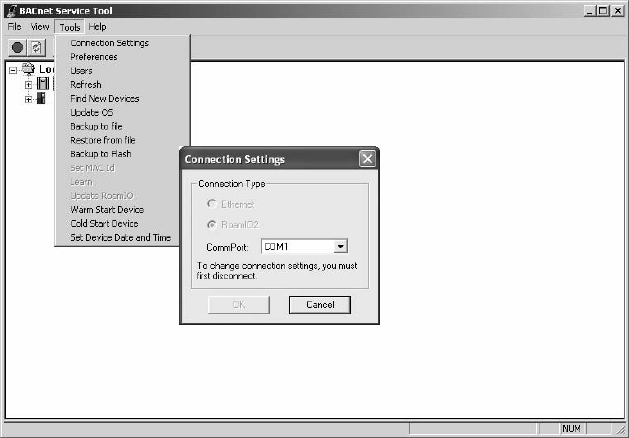
Task: Click the 'must first disconnect' message text
Action: 277,271
